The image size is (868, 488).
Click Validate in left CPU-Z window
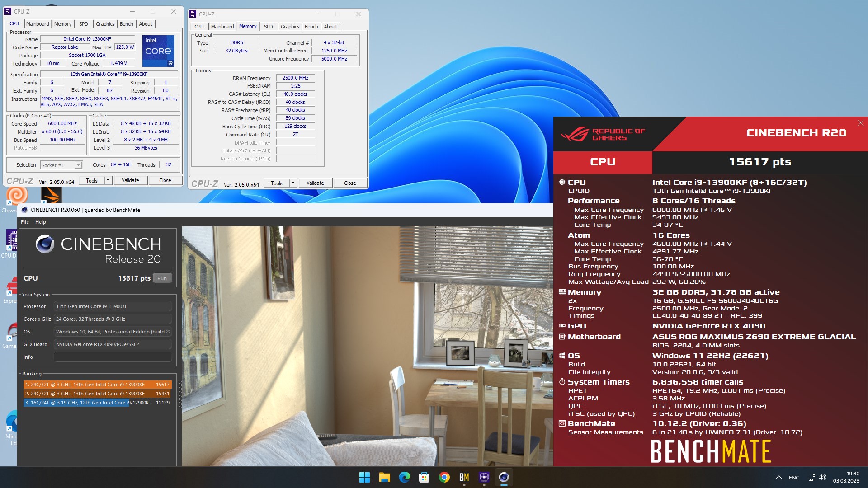pyautogui.click(x=130, y=180)
